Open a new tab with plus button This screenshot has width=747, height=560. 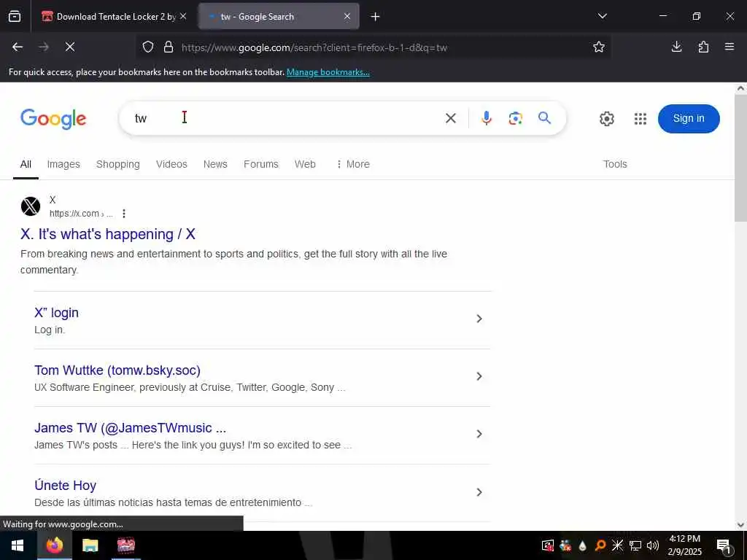[376, 17]
